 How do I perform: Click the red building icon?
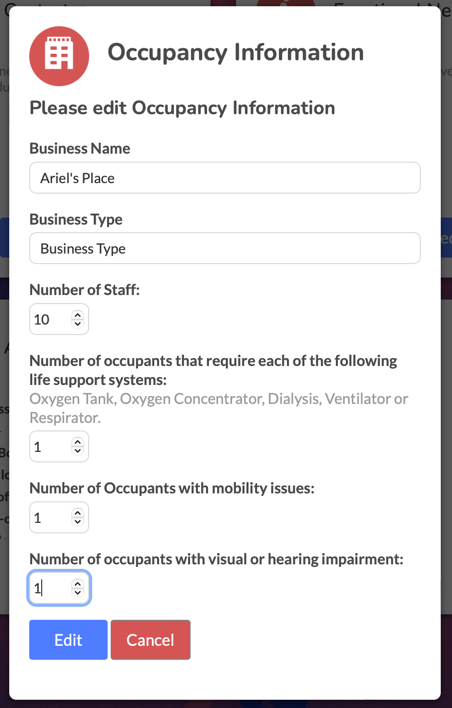click(59, 56)
